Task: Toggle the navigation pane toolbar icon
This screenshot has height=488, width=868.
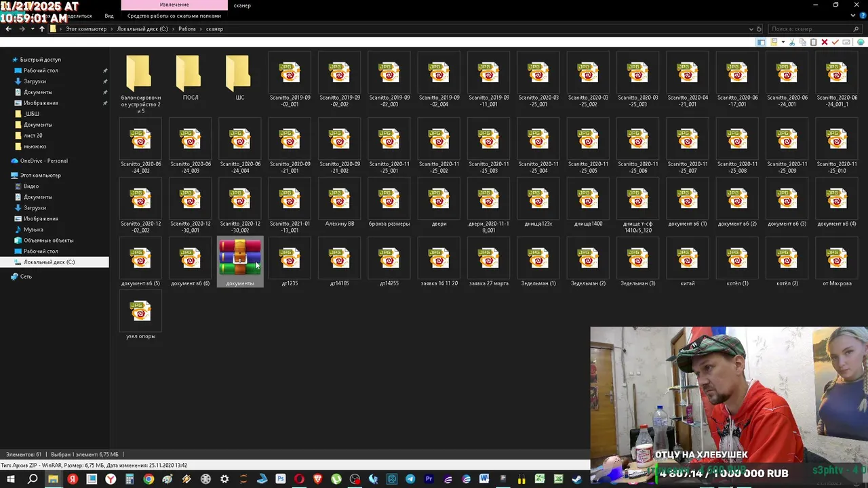Action: click(761, 42)
